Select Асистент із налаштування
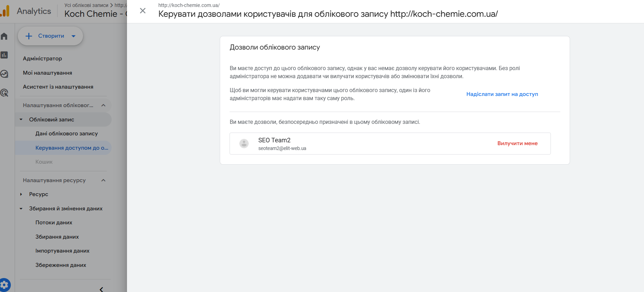 58,87
